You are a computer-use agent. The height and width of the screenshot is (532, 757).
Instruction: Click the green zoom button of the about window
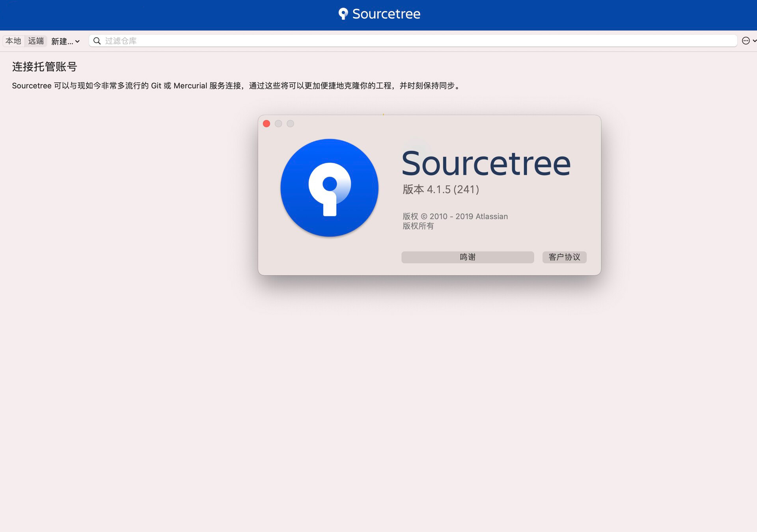click(x=291, y=123)
